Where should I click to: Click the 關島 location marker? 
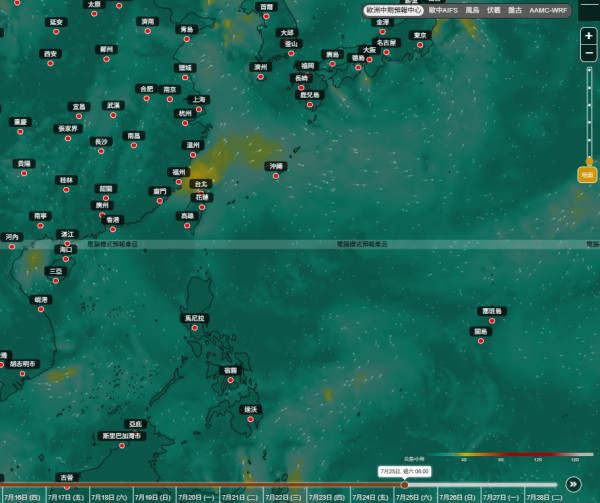click(481, 341)
